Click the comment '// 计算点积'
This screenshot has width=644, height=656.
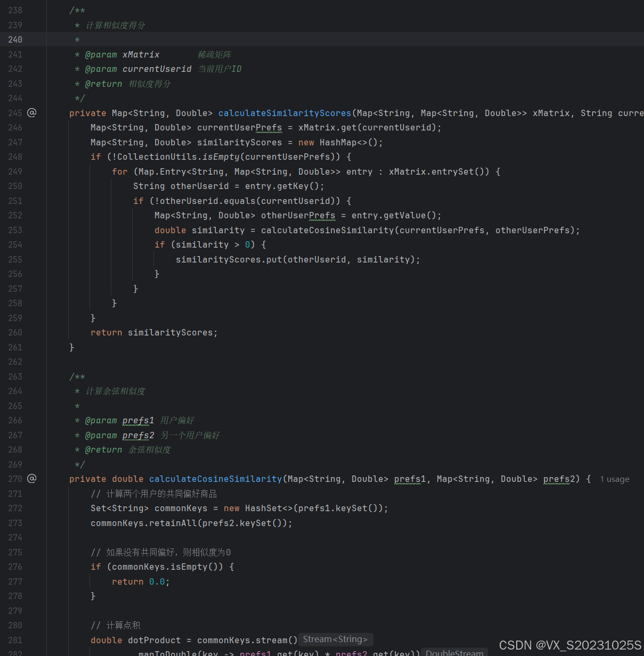point(116,625)
